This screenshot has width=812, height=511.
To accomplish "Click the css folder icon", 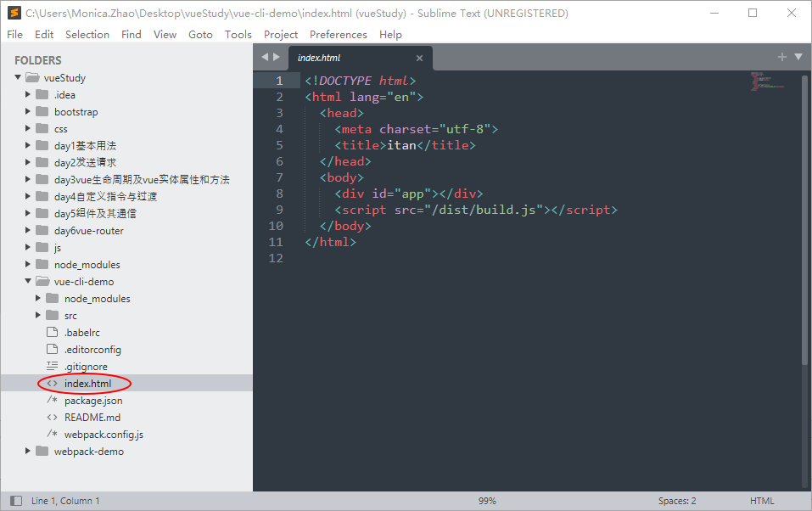I will tap(42, 128).
